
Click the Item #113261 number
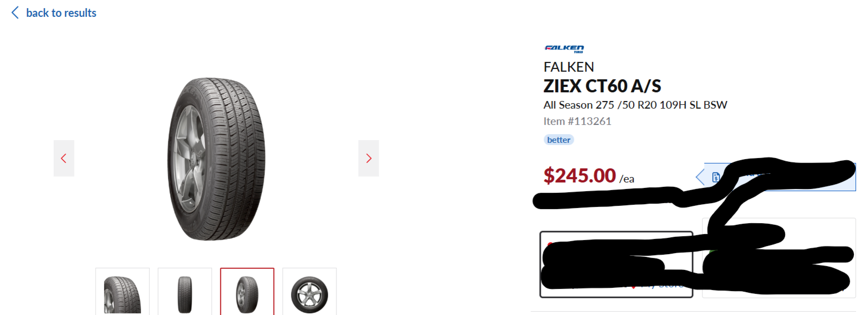click(577, 121)
